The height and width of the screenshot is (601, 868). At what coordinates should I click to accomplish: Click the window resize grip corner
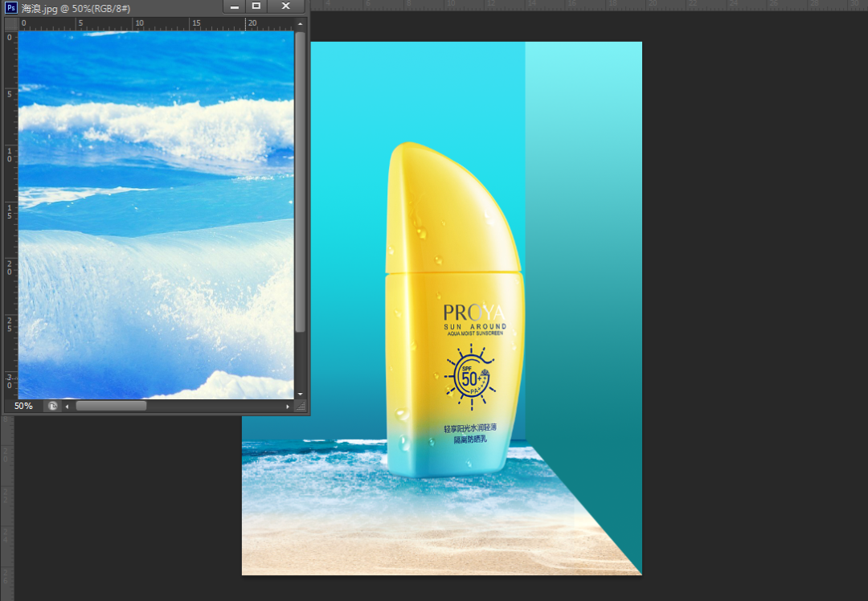(301, 407)
